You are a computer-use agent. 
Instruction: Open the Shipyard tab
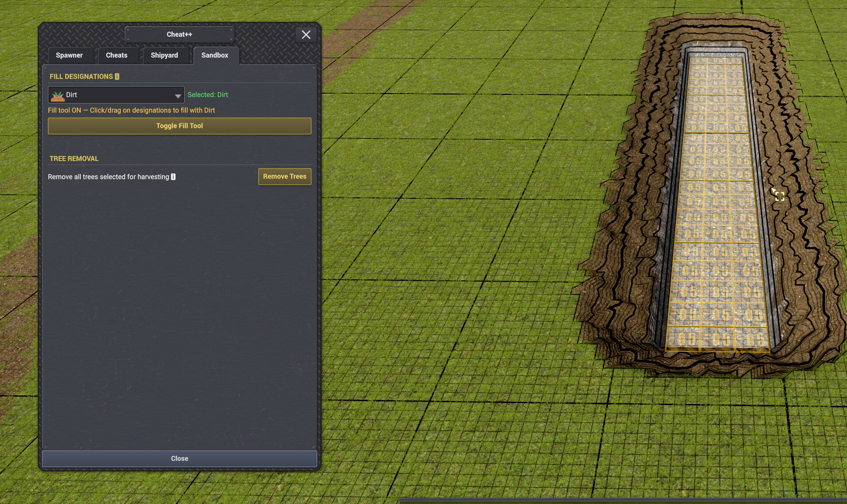coord(164,55)
